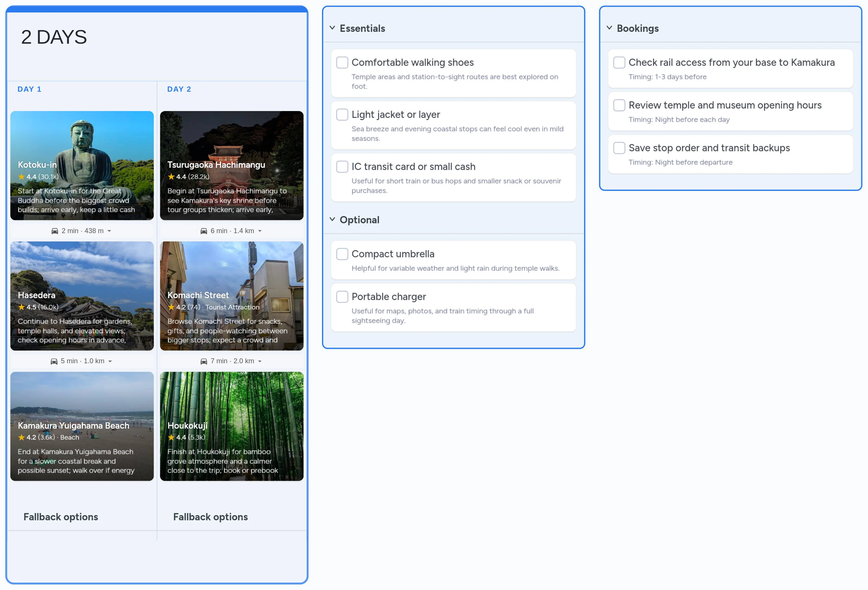The image size is (868, 590).
Task: Tick the Compact umbrella checkbox
Action: point(342,254)
